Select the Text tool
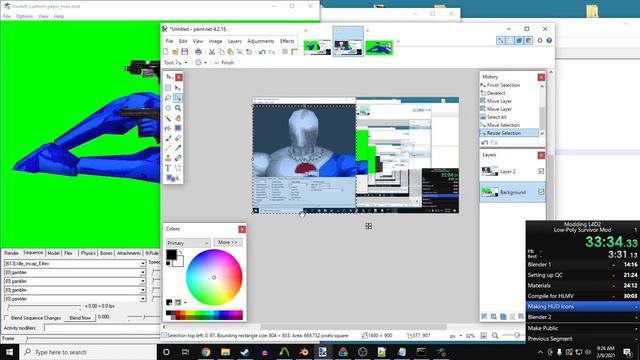The width and height of the screenshot is (640, 360). (x=168, y=168)
